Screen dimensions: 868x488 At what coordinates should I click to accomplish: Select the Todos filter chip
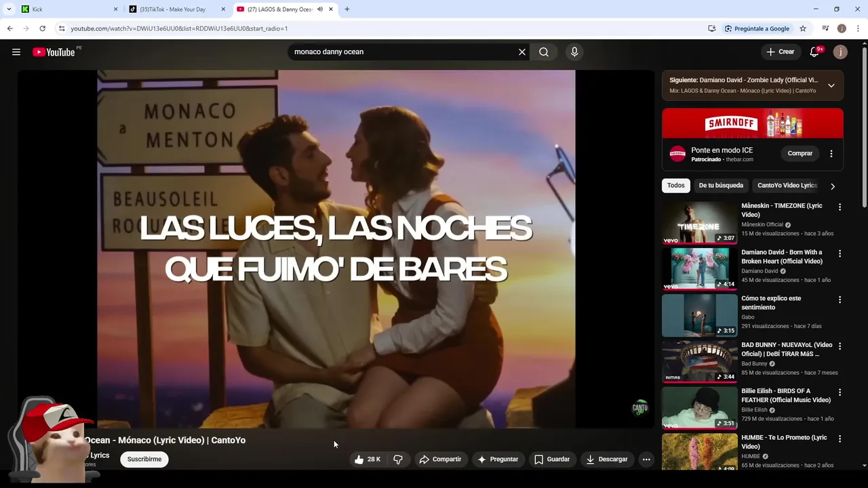[675, 186]
